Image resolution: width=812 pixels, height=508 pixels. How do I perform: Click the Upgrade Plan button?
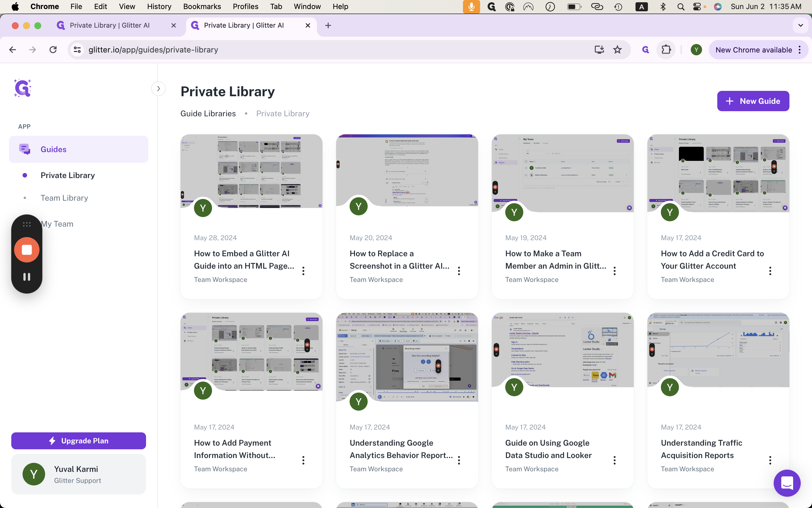point(78,441)
